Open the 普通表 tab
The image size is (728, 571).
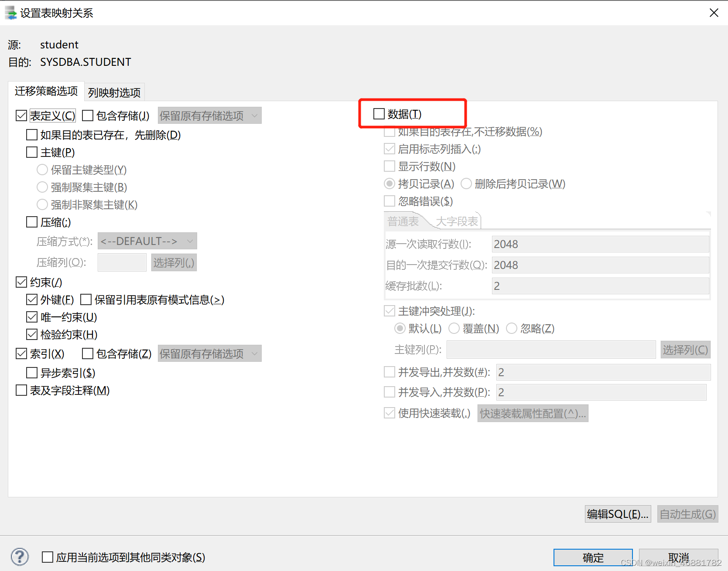point(403,221)
